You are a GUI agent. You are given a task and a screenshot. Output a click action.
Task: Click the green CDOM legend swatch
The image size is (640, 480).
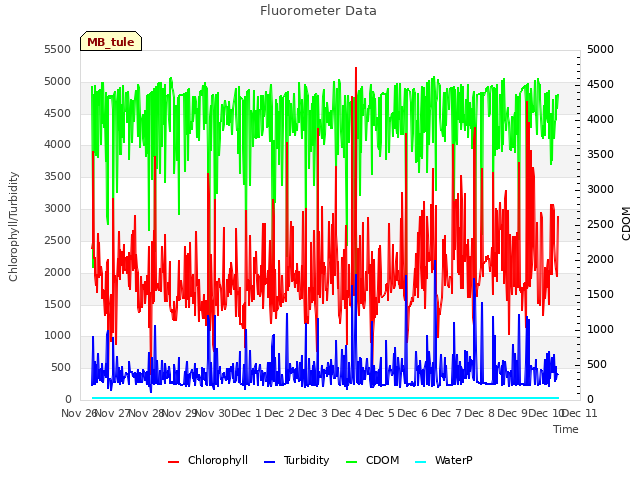point(351,462)
